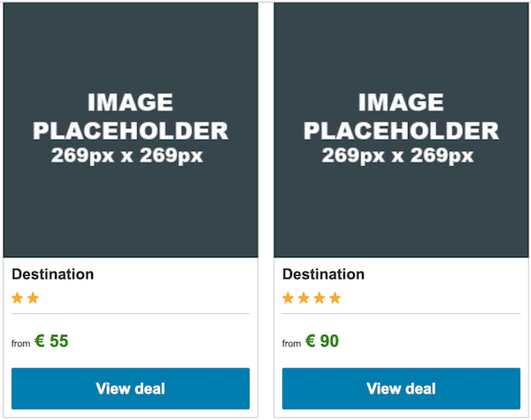Click the first star in the left card rating

[x=18, y=298]
